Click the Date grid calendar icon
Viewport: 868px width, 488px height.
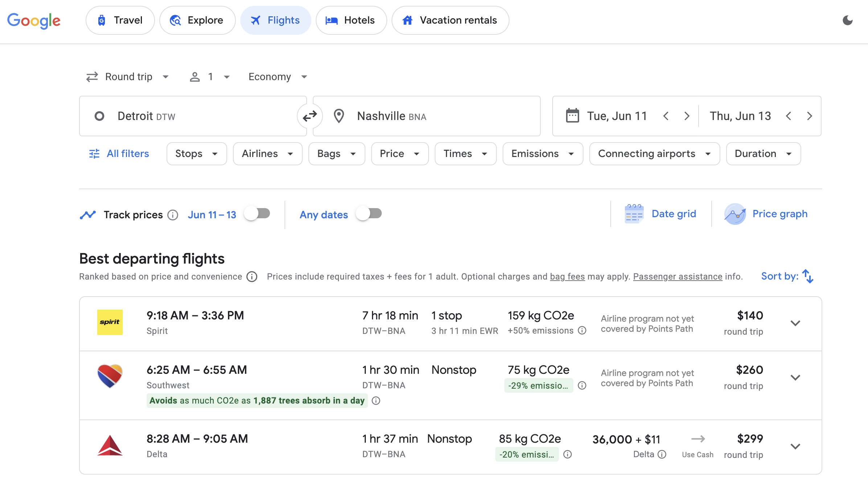point(634,214)
